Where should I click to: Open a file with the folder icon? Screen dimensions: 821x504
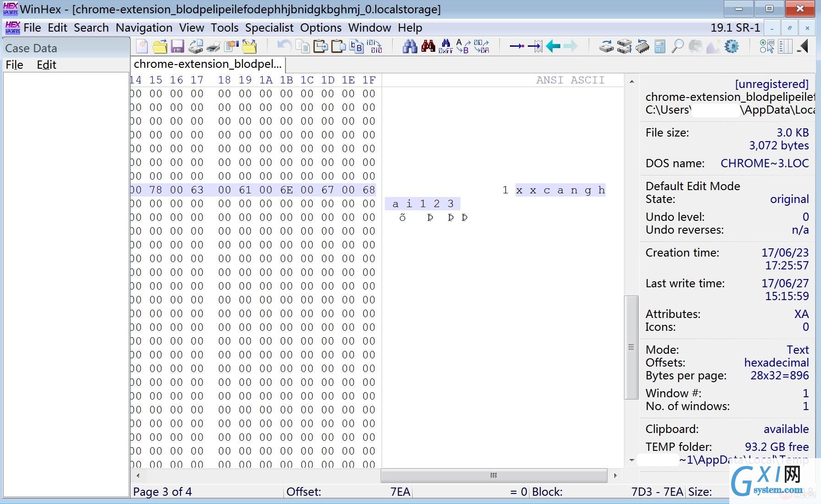(159, 46)
